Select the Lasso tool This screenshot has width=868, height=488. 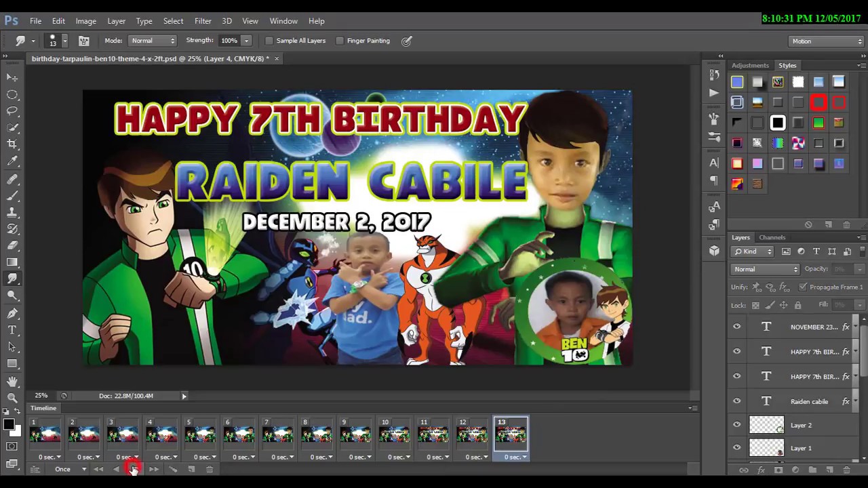click(12, 111)
